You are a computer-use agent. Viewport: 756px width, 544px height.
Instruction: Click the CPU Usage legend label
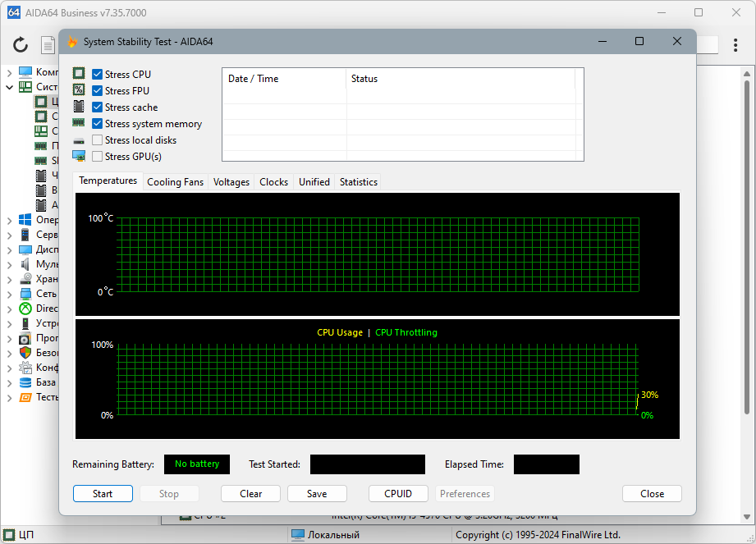340,332
